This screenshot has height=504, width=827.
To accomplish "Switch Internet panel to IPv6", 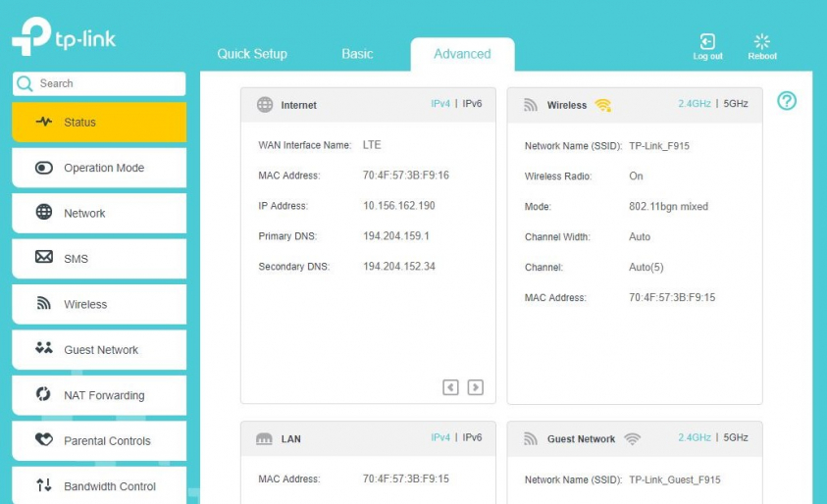I will tap(472, 104).
